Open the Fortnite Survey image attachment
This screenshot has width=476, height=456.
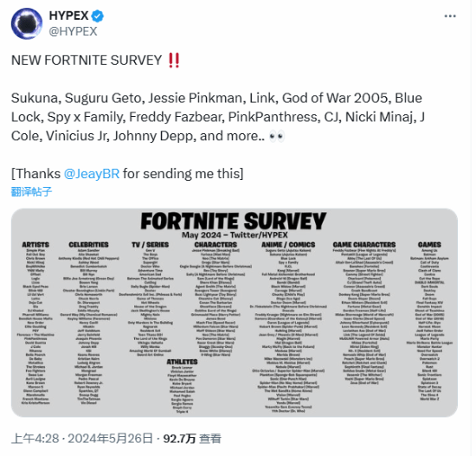(235, 312)
